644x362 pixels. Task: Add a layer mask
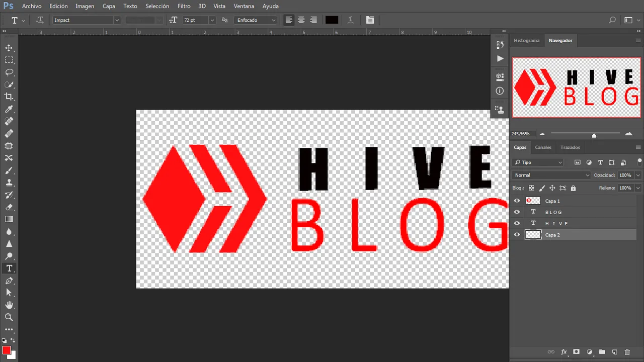[577, 352]
